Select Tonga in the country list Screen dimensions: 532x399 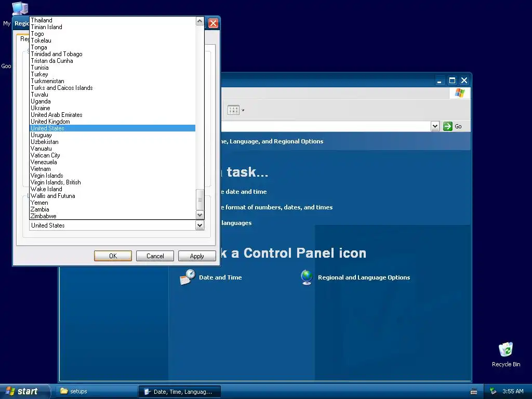pyautogui.click(x=112, y=47)
